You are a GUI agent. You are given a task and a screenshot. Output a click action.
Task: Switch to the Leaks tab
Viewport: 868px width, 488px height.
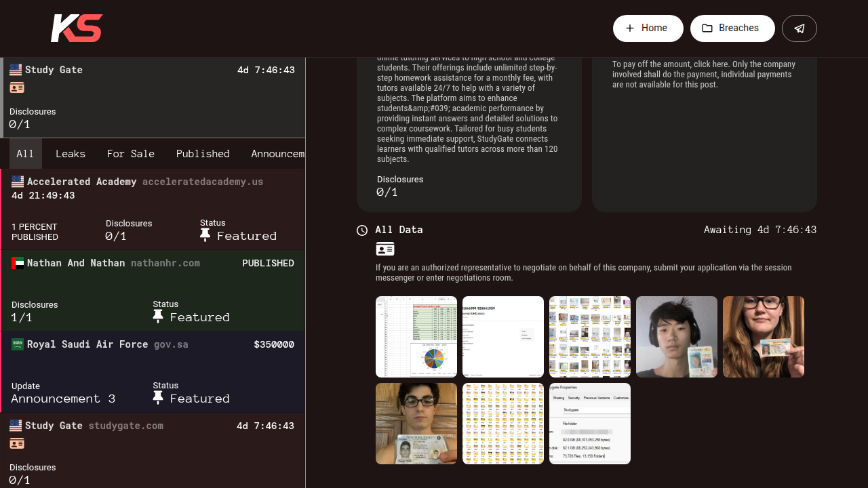(71, 154)
